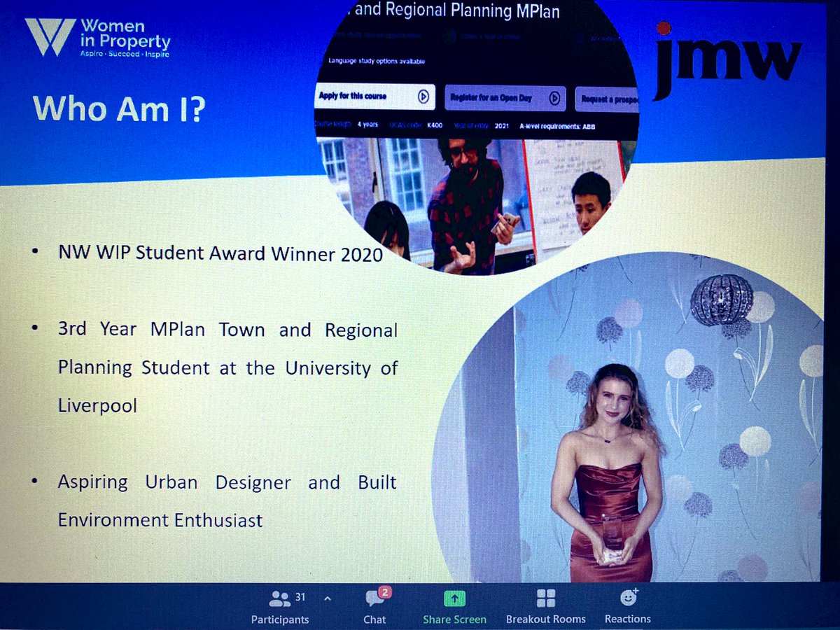Click the play arrow on Register for an Open Day
The height and width of the screenshot is (630, 840).
[x=554, y=99]
